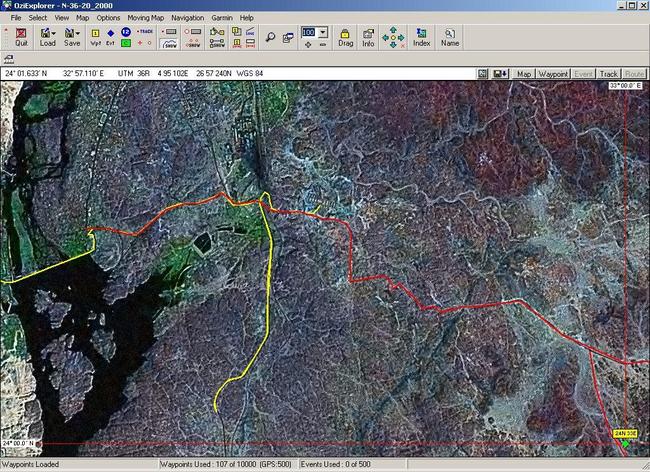The height and width of the screenshot is (472, 650).
Task: Click the Route button on coordinate bar
Action: pos(634,74)
